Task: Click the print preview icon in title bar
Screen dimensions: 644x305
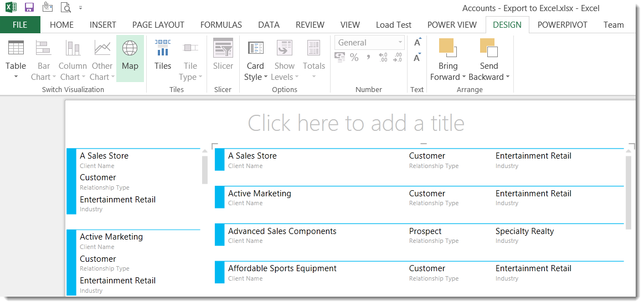Action: click(66, 8)
